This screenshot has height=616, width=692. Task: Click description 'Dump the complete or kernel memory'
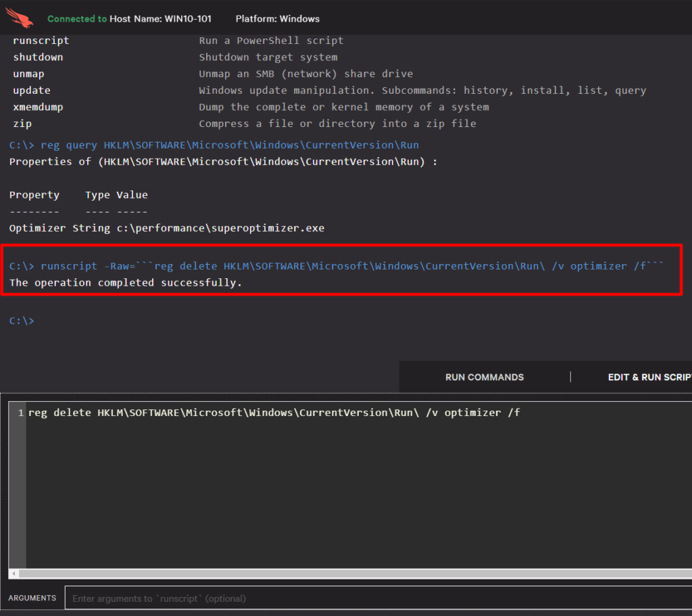pyautogui.click(x=344, y=107)
